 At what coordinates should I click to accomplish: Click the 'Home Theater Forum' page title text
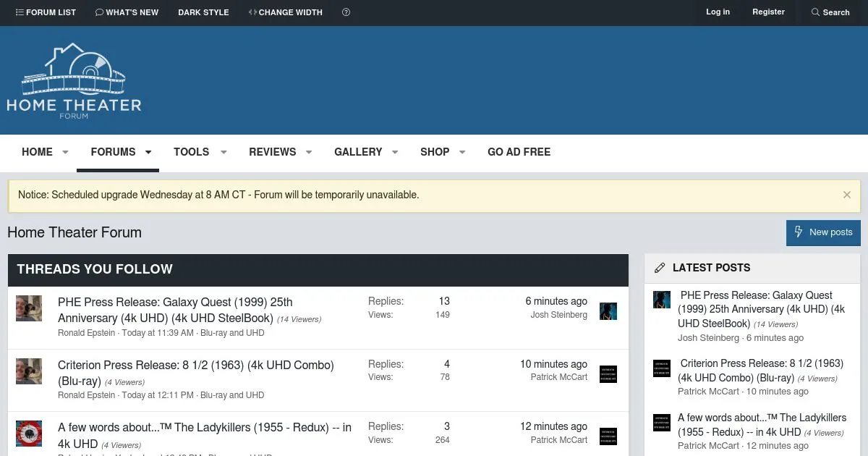[x=75, y=232]
